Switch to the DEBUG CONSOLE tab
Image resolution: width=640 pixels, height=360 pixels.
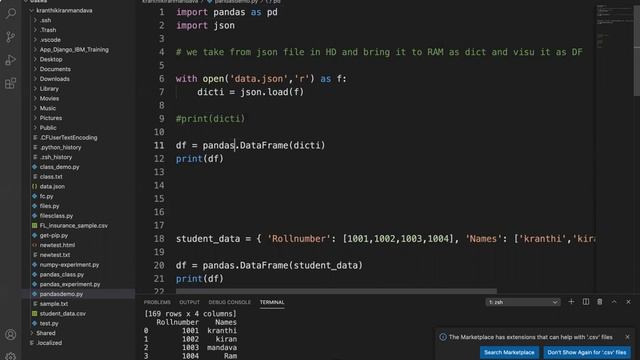(229, 302)
